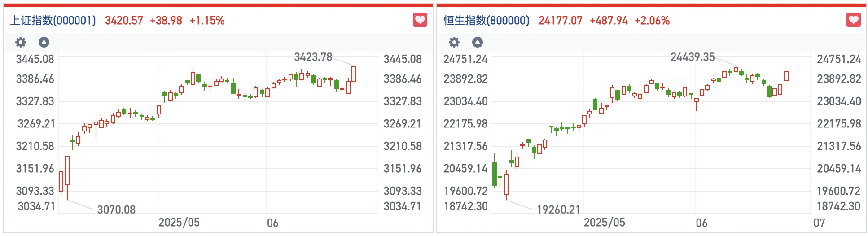868x236 pixels.
Task: Toggle the favorite heart on 上证指数 chart
Action: click(420, 20)
